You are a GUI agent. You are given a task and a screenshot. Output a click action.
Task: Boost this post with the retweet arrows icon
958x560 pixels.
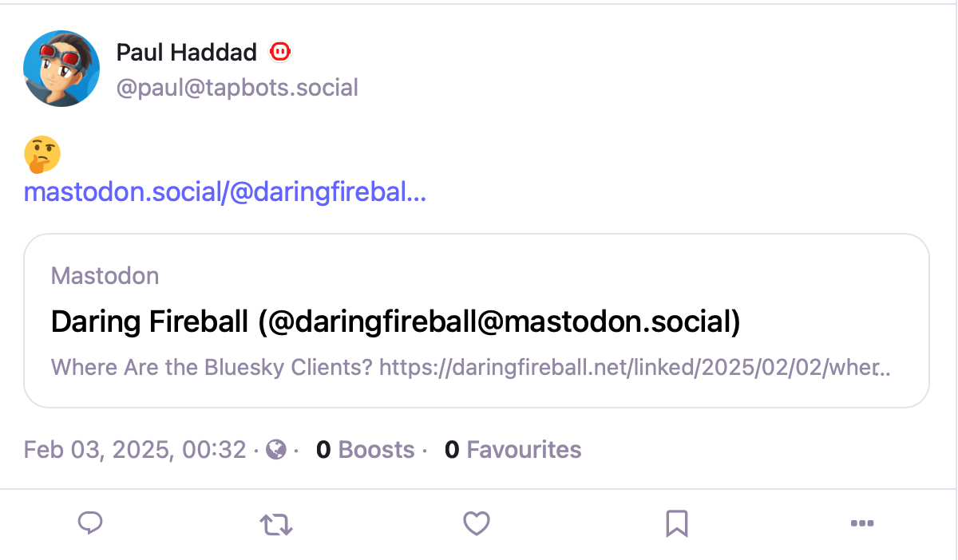(x=276, y=524)
